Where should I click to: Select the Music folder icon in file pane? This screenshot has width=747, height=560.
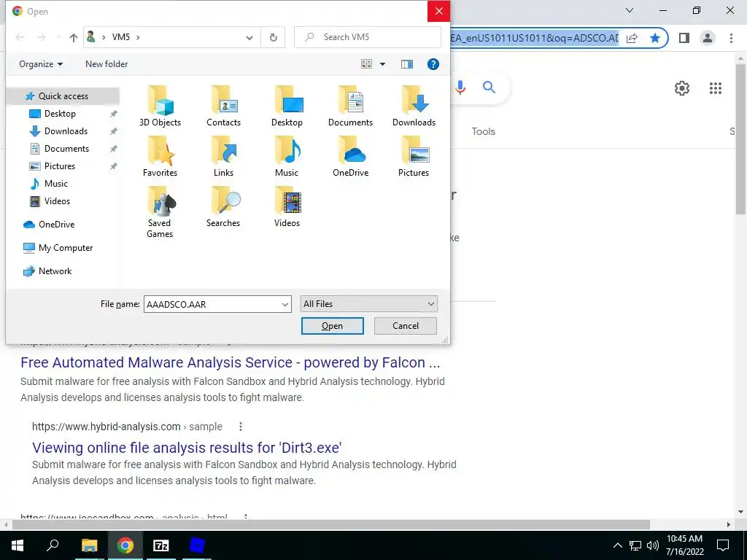287,156
